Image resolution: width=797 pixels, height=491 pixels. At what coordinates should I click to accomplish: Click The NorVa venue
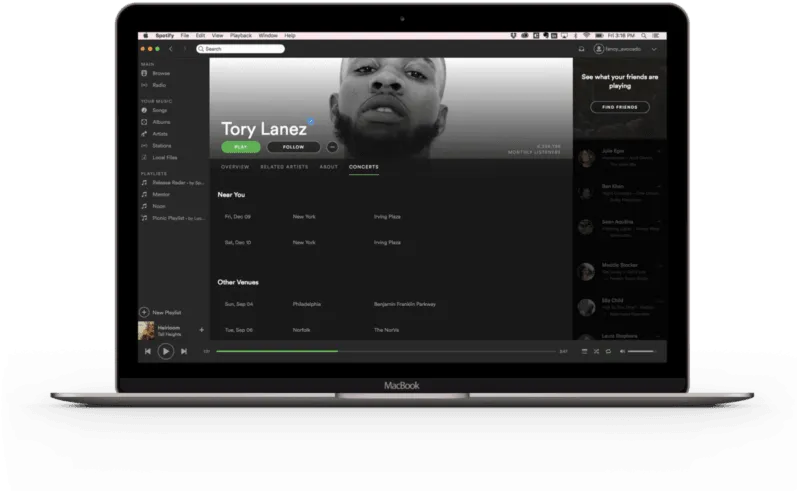click(x=386, y=330)
